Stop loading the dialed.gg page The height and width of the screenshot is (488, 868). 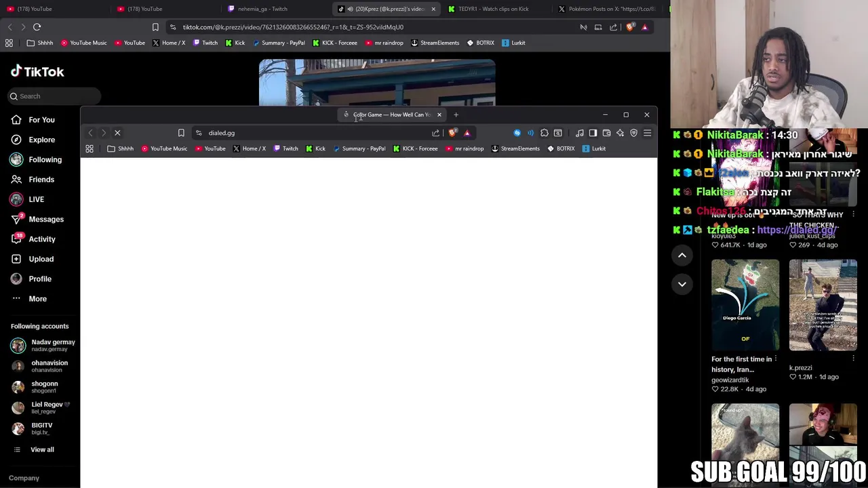click(x=117, y=133)
